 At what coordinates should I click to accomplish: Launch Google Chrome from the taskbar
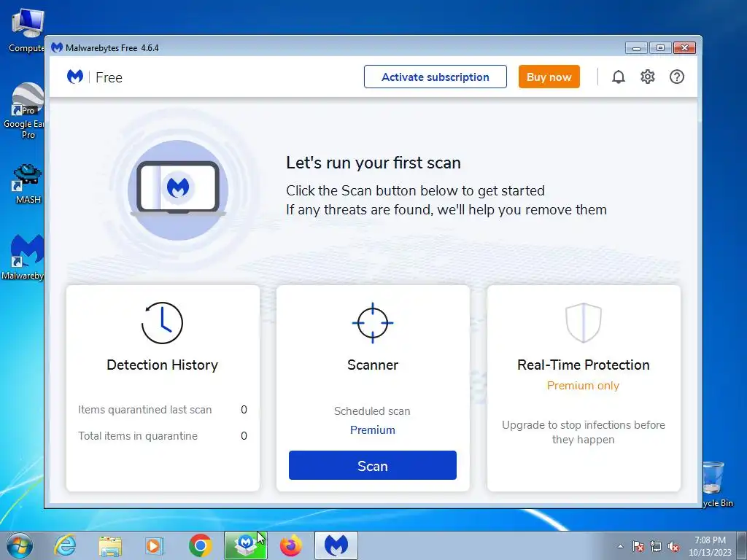[200, 545]
